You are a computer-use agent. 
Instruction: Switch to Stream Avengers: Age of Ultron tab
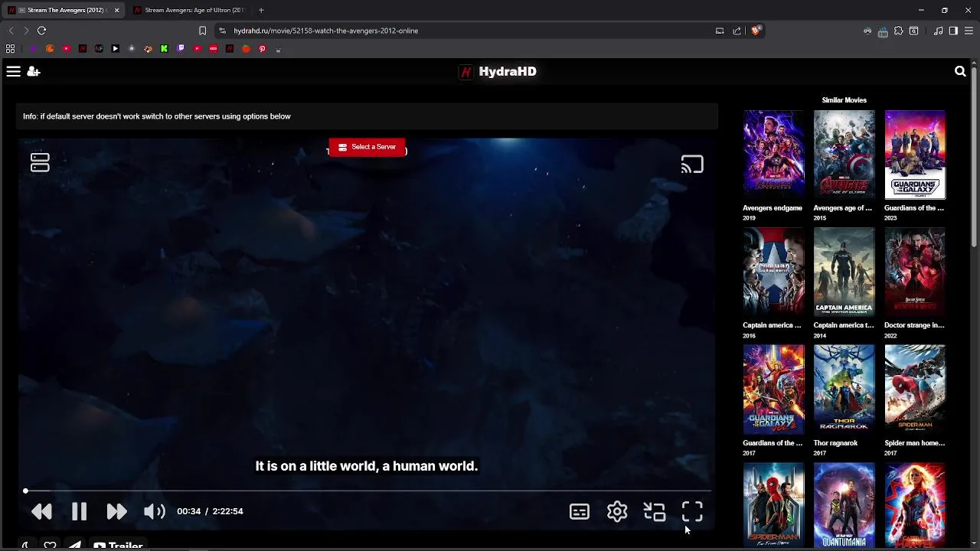coord(189,10)
